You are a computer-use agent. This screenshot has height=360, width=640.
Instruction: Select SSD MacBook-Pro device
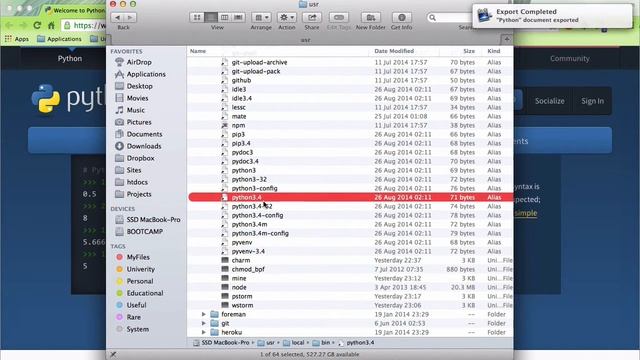[153, 220]
